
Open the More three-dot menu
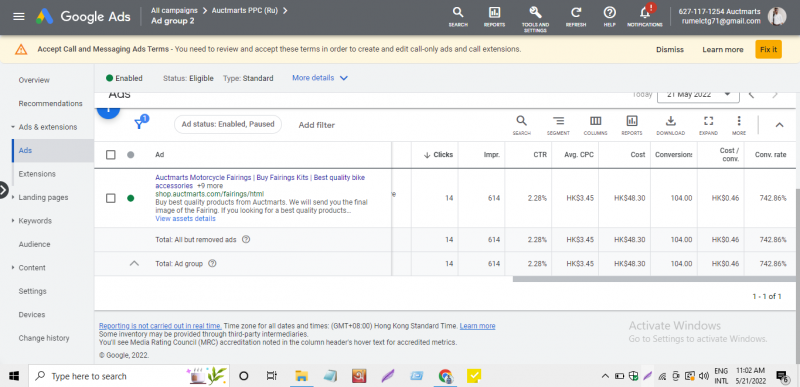739,125
